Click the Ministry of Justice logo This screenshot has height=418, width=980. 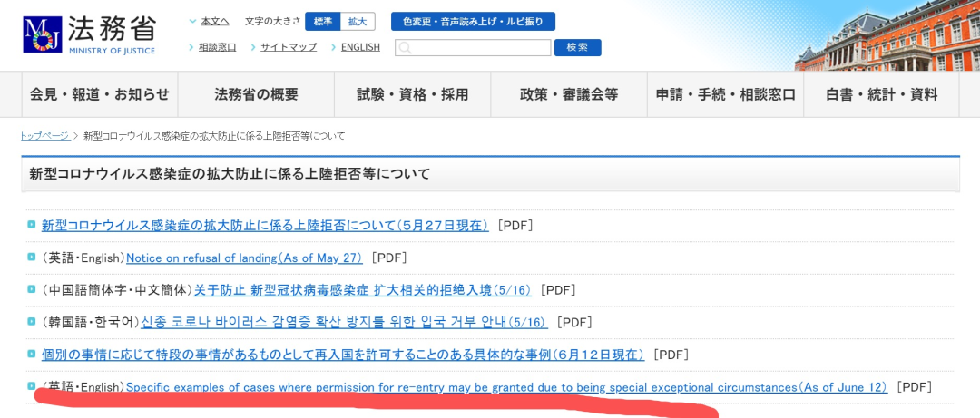coord(89,34)
